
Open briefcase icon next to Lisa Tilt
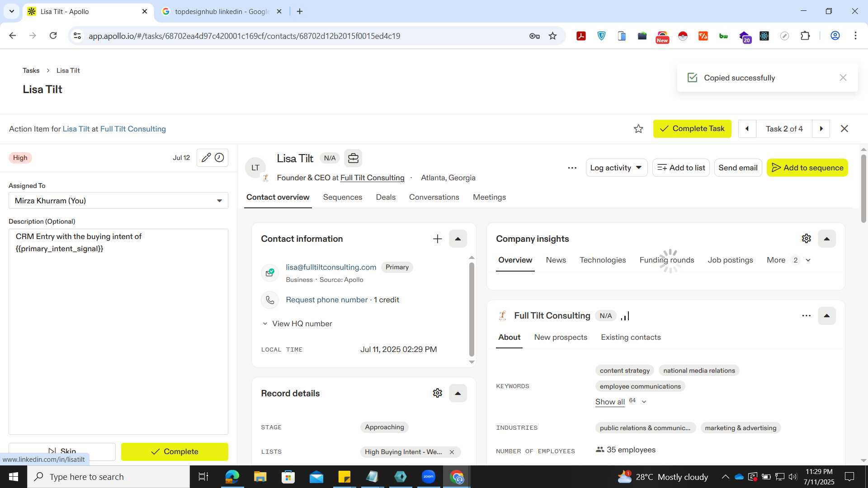tap(353, 158)
